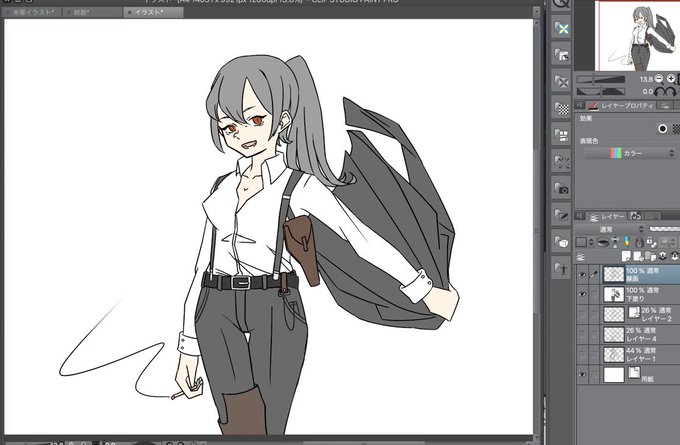
Task: Toggle lock layer padlock icon
Action: [639, 242]
